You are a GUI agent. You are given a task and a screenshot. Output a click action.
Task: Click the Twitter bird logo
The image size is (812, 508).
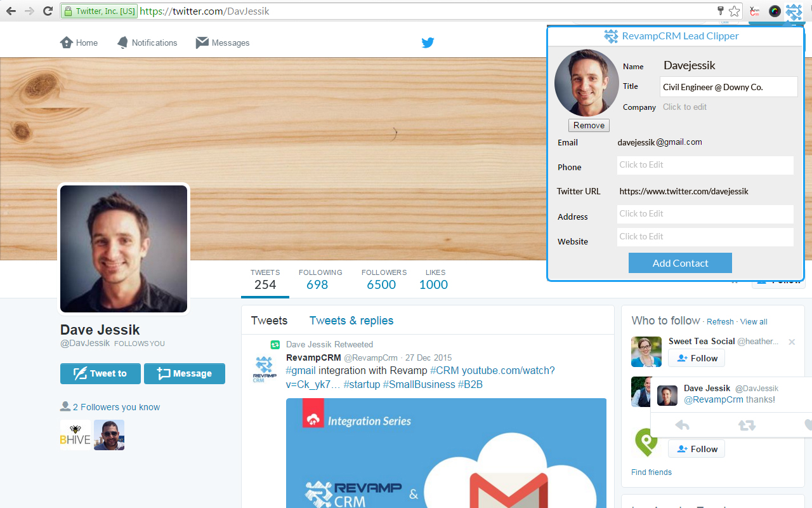(428, 43)
